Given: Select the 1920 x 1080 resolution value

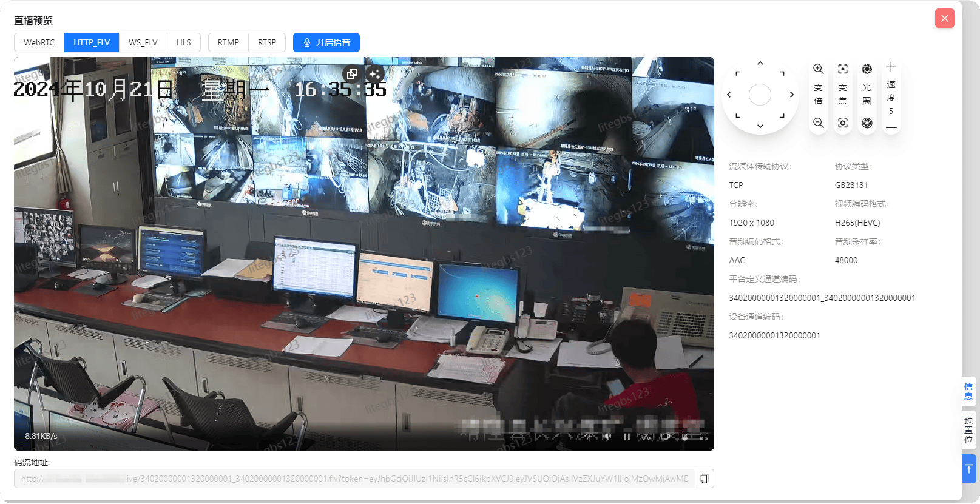Looking at the screenshot, I should coord(752,223).
